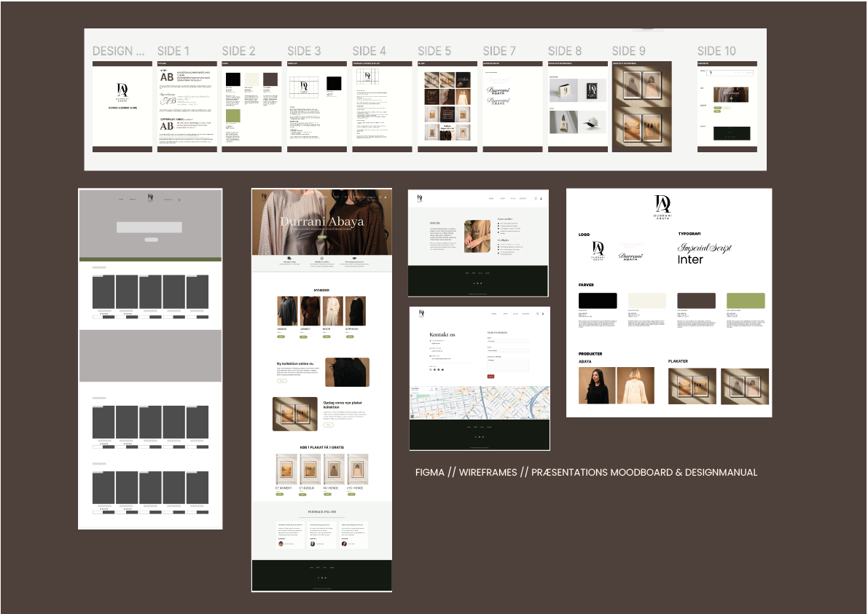868x614 pixels.
Task: Open the design guide cover page thumbnail
Action: coord(122,107)
